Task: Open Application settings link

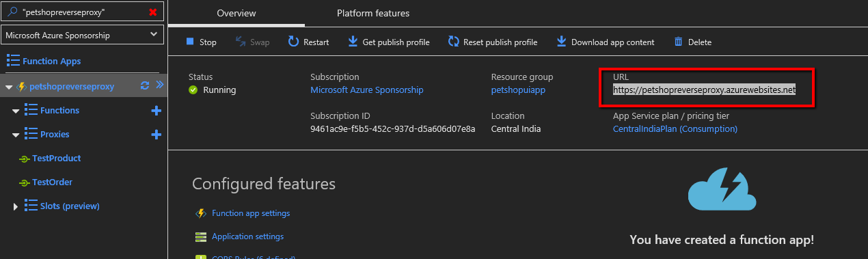Action: coord(247,236)
